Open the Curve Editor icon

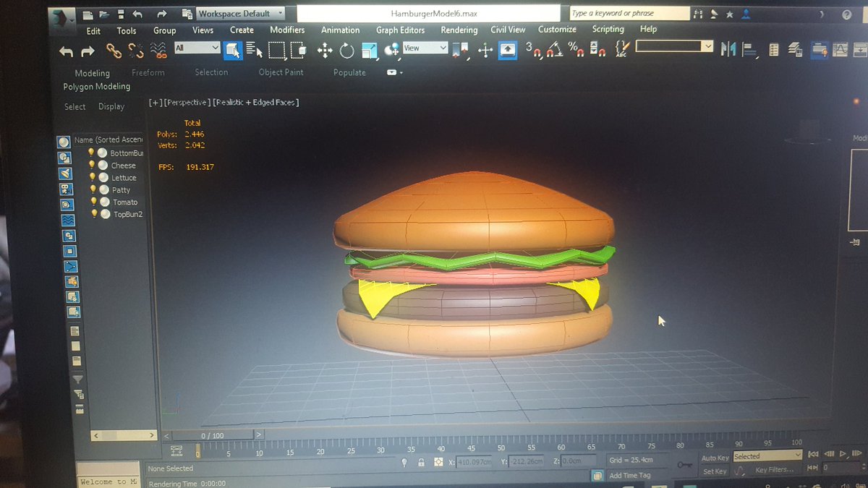point(840,49)
